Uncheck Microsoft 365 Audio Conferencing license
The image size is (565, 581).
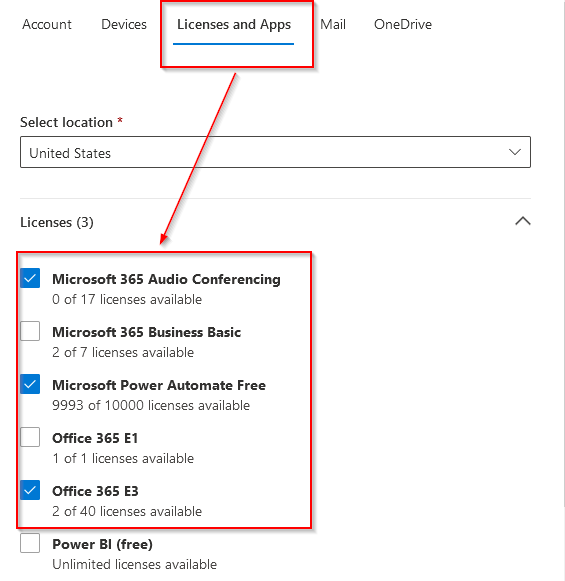(30, 278)
